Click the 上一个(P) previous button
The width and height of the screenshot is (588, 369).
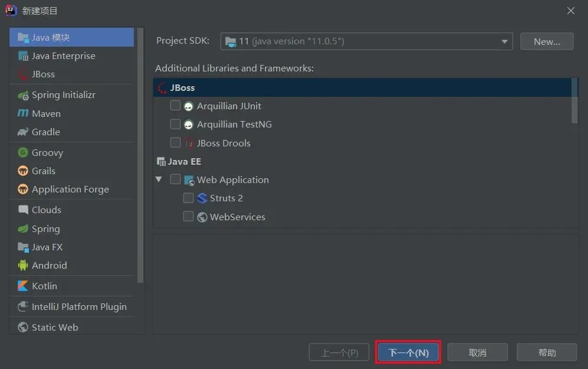coord(339,352)
